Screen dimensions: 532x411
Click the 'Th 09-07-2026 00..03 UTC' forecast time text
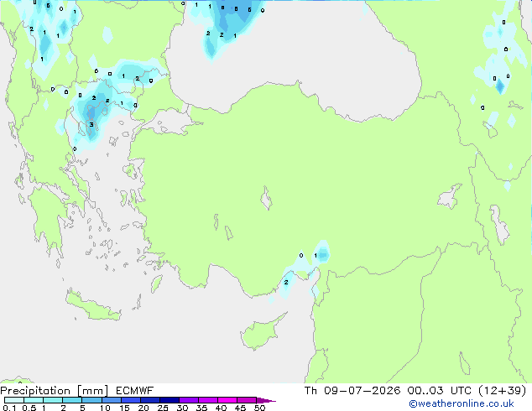(x=388, y=391)
